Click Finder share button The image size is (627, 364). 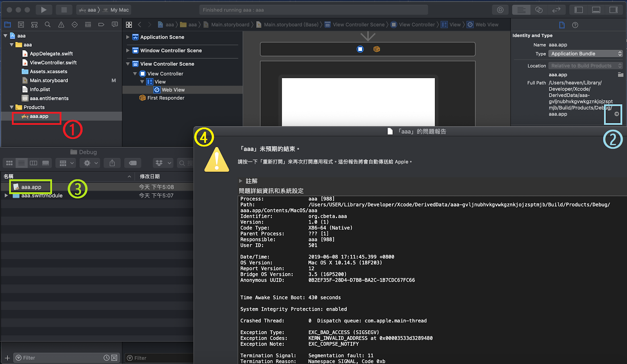(112, 163)
